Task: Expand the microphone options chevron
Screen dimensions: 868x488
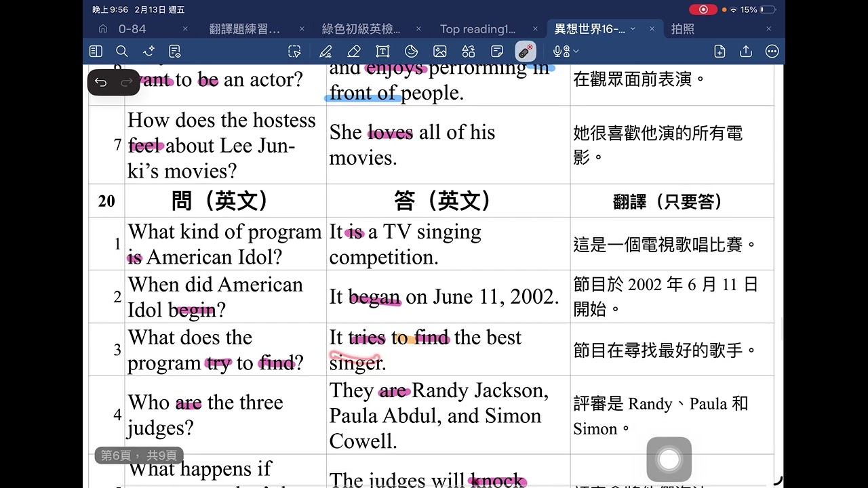Action: pos(576,52)
